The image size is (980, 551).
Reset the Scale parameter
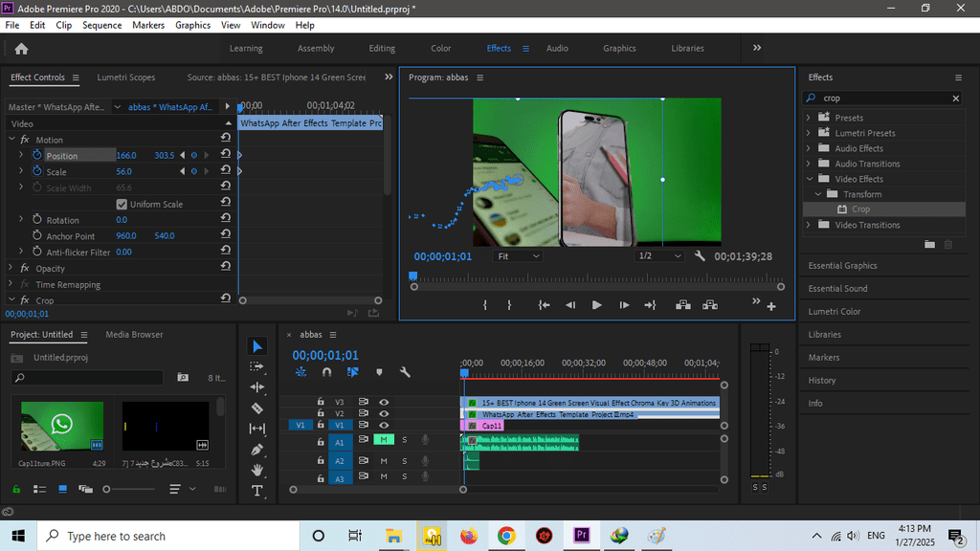(x=226, y=170)
